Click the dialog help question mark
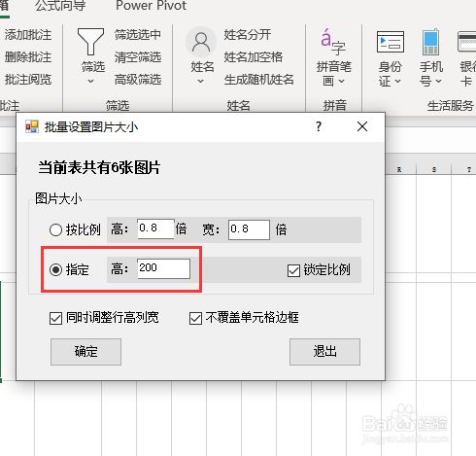 pos(319,126)
